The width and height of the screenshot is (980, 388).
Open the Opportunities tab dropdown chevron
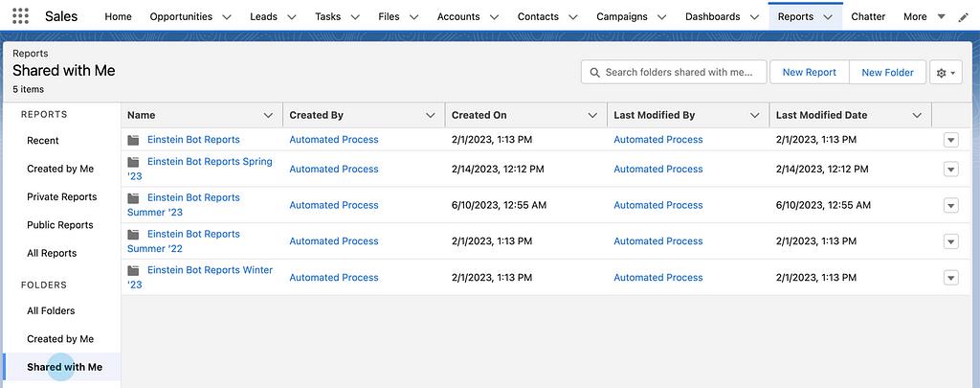tap(227, 17)
